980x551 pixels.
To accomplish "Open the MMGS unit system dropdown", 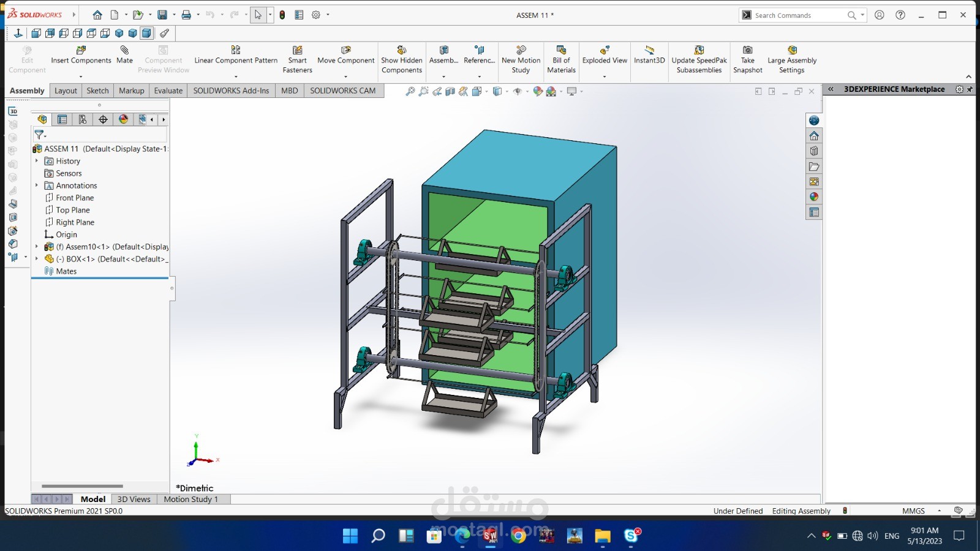I will tap(939, 511).
